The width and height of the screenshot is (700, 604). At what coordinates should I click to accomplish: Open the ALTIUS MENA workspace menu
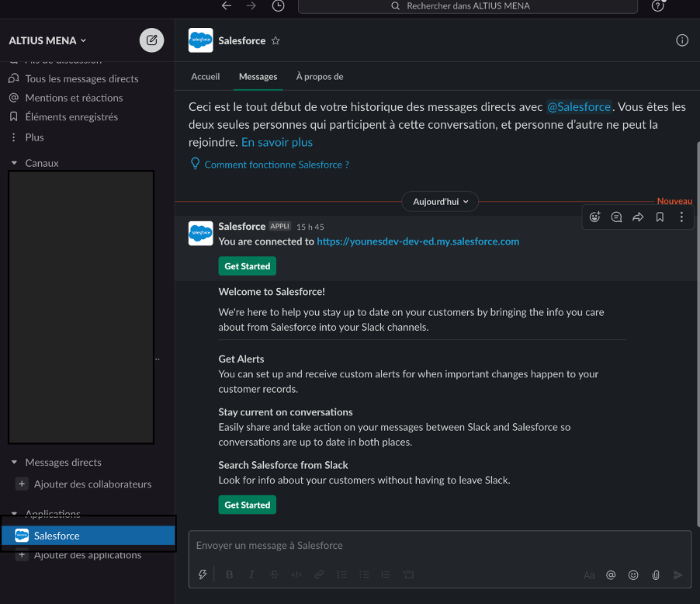(47, 40)
